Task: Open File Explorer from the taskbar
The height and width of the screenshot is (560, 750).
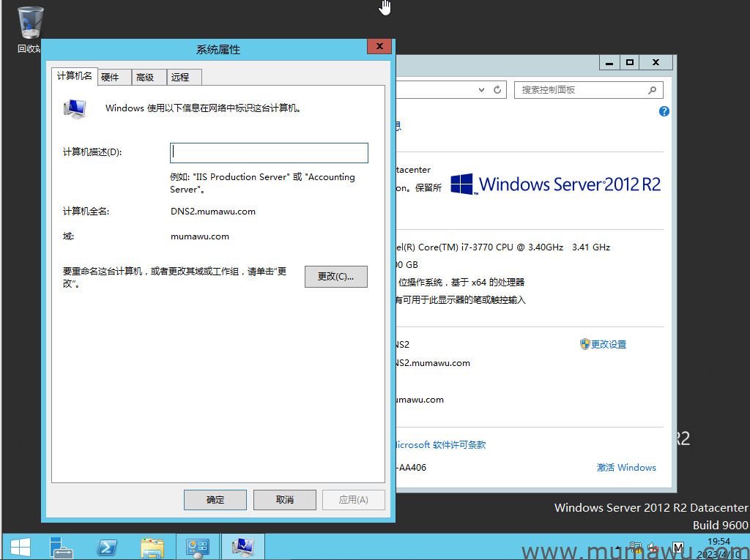Action: 152,547
